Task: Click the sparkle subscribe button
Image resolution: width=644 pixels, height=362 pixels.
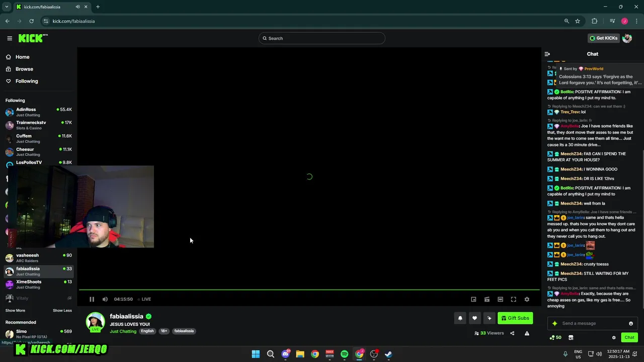Action: tap(489, 318)
